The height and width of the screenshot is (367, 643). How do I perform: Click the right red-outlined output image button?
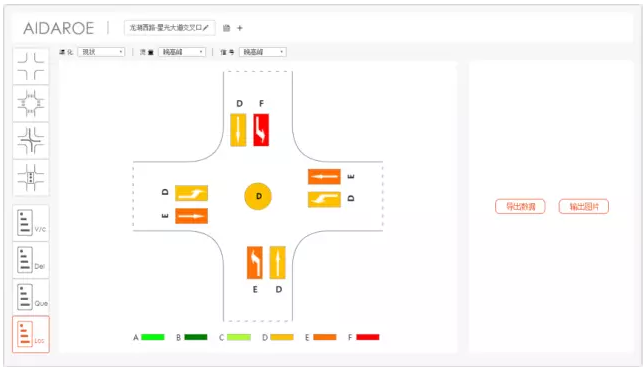tap(584, 206)
